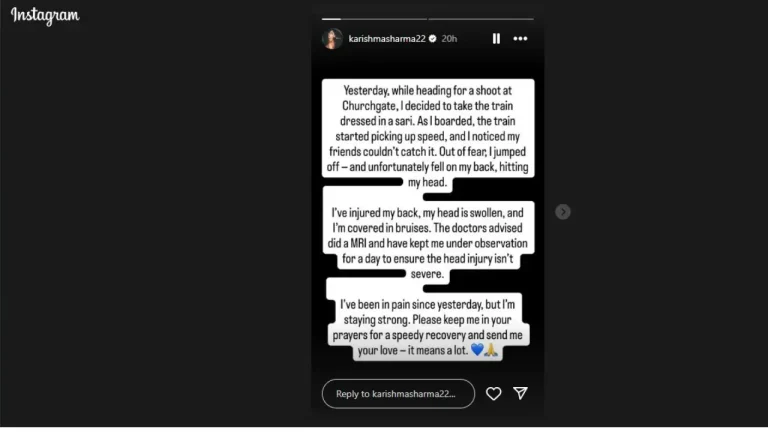The height and width of the screenshot is (432, 768).
Task: Share the story via the paper plane icon
Action: (x=520, y=394)
